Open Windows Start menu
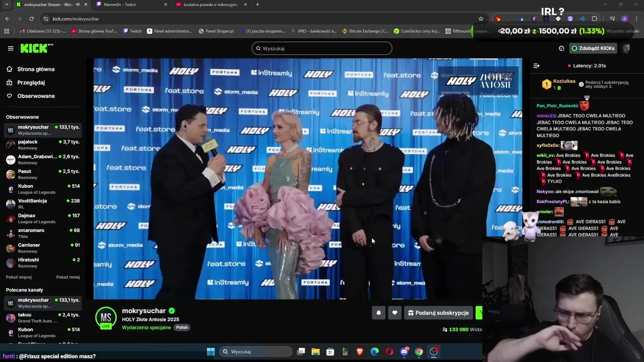Viewport: 644px width, 362px height. 211,351
